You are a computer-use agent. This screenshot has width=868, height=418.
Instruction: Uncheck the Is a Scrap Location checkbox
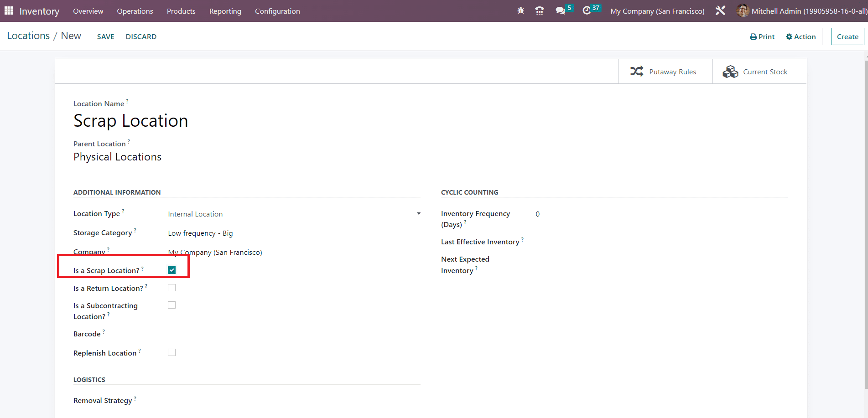172,270
